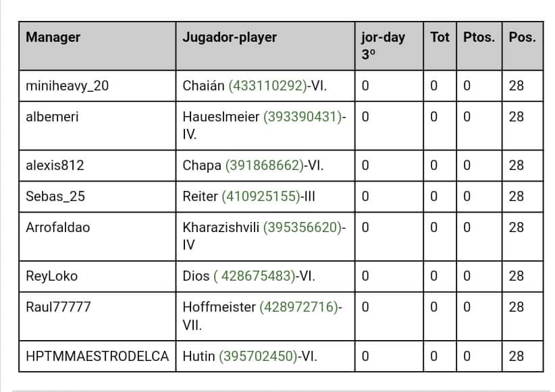Select the Tot column header

pos(440,37)
